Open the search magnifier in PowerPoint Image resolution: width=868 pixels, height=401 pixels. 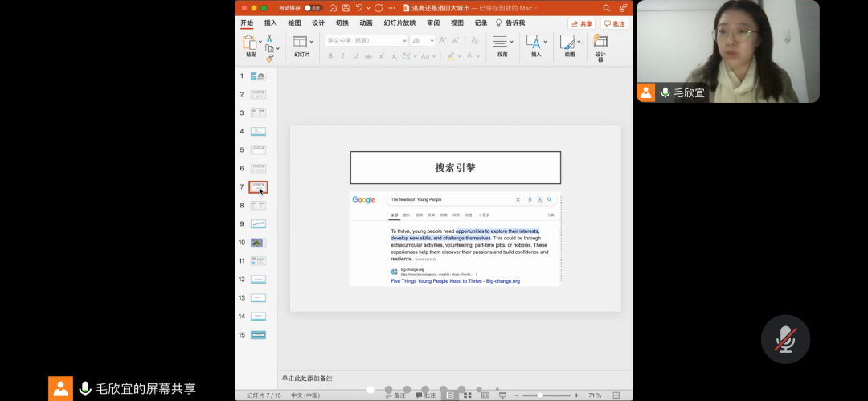(x=607, y=8)
